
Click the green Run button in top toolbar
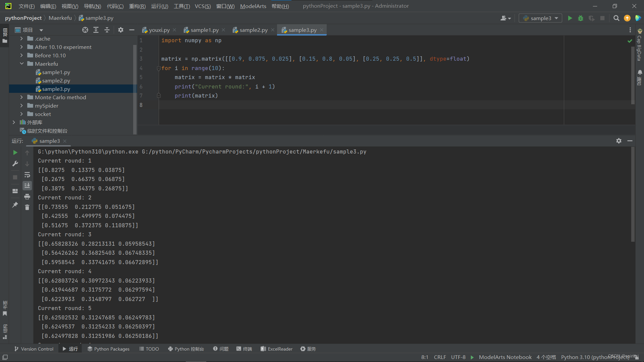click(x=570, y=18)
